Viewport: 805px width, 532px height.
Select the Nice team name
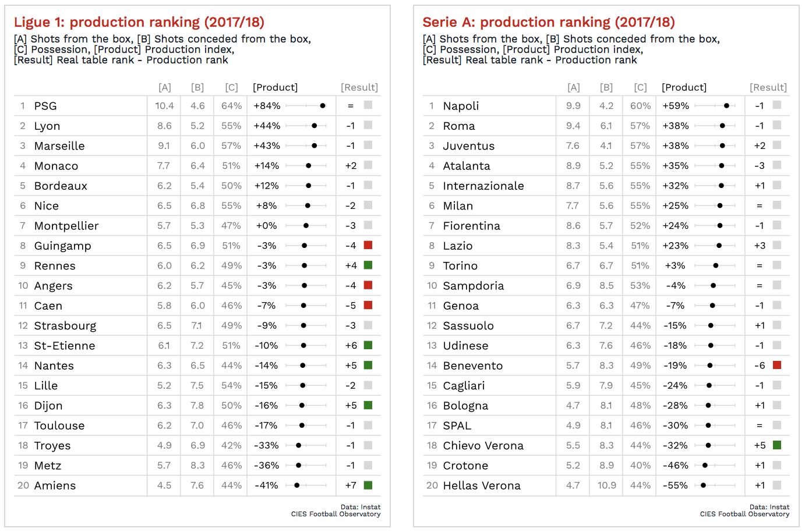click(47, 206)
